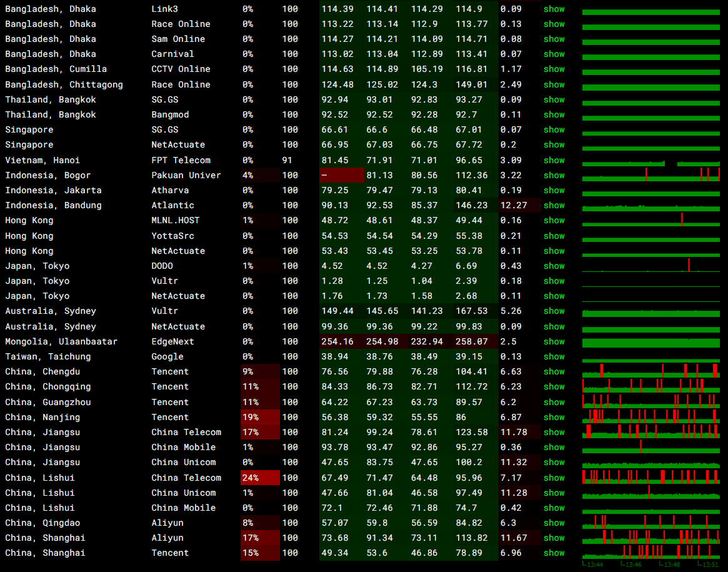Click 'Bangladesh, Chittagong' location text

point(64,84)
